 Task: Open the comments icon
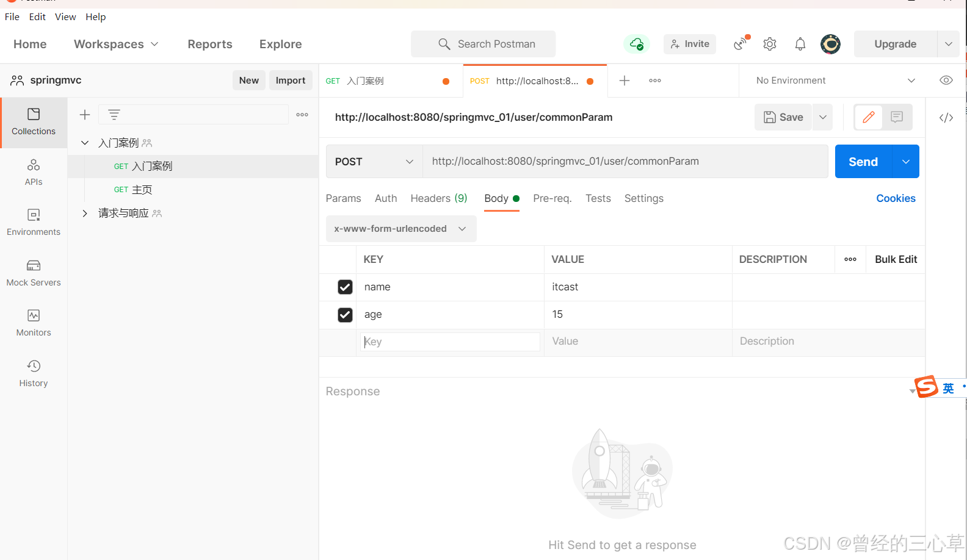pyautogui.click(x=897, y=117)
